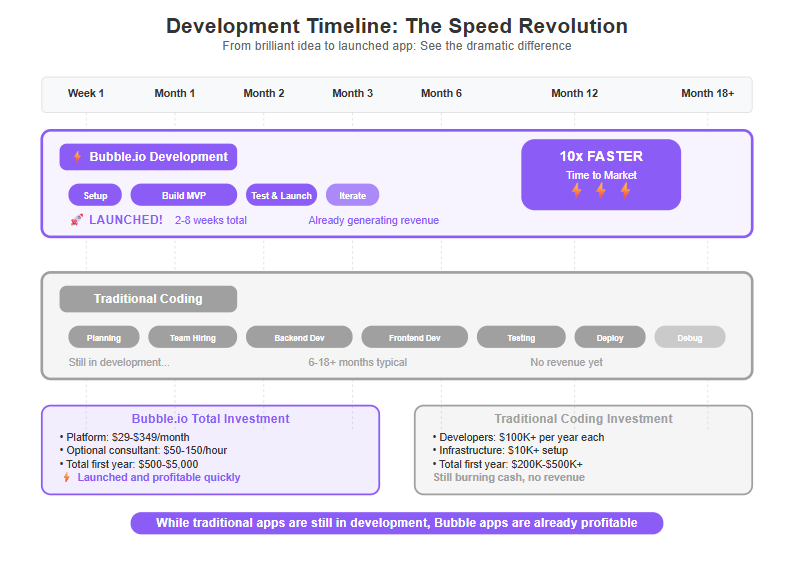Click Still in development... text
Viewport: 796px width, 583px height.
point(119,363)
